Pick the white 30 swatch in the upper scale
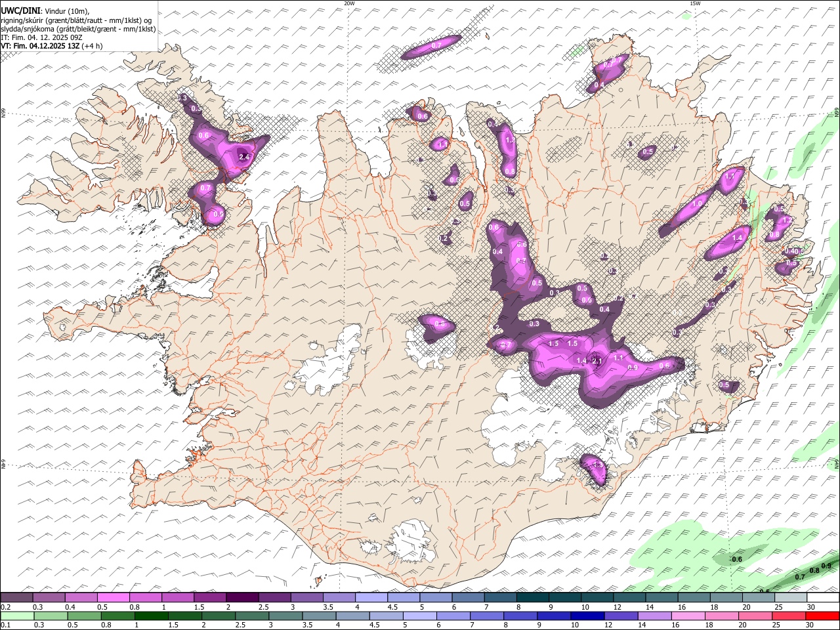Viewport: 840px width, 630px height. click(823, 598)
